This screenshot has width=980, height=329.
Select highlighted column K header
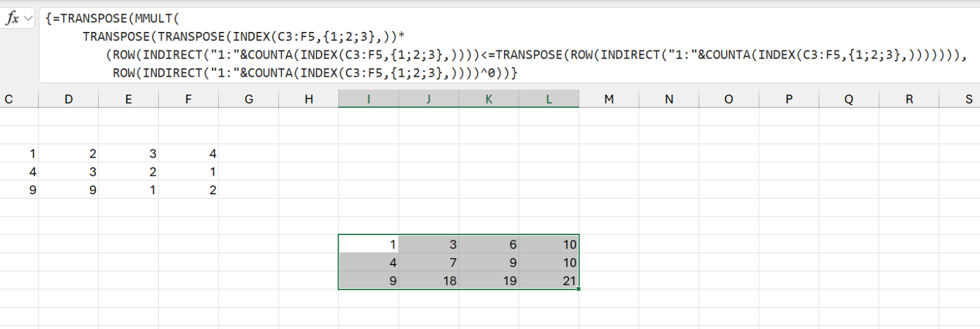[x=488, y=99]
